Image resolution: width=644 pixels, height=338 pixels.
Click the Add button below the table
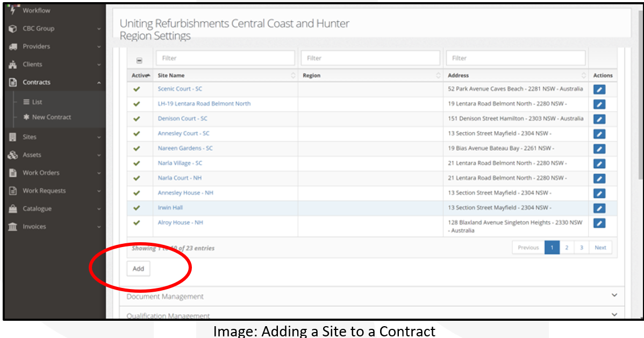[x=138, y=269]
